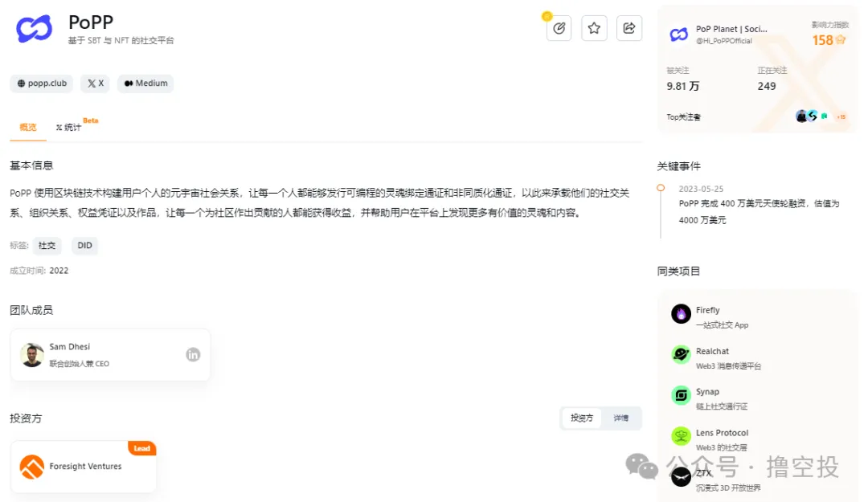Open the popp.club website link

(x=42, y=84)
